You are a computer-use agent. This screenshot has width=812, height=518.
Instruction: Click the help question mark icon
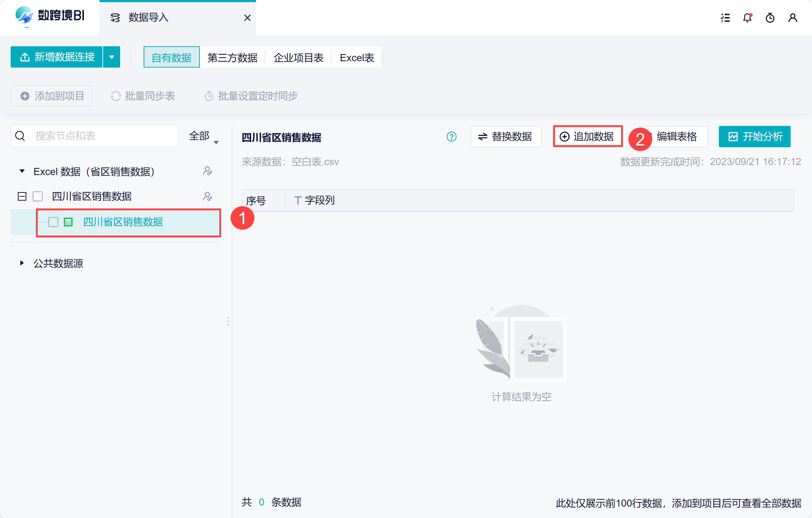pos(451,137)
